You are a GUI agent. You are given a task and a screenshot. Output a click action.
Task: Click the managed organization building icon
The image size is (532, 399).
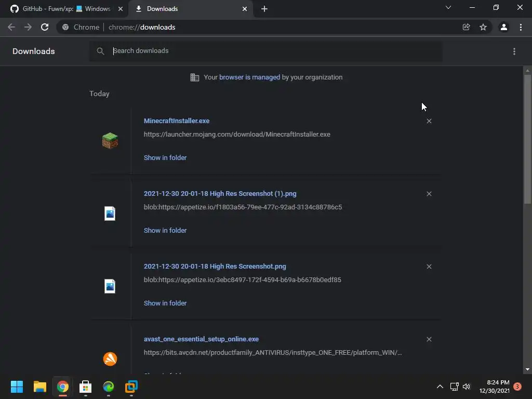point(195,77)
